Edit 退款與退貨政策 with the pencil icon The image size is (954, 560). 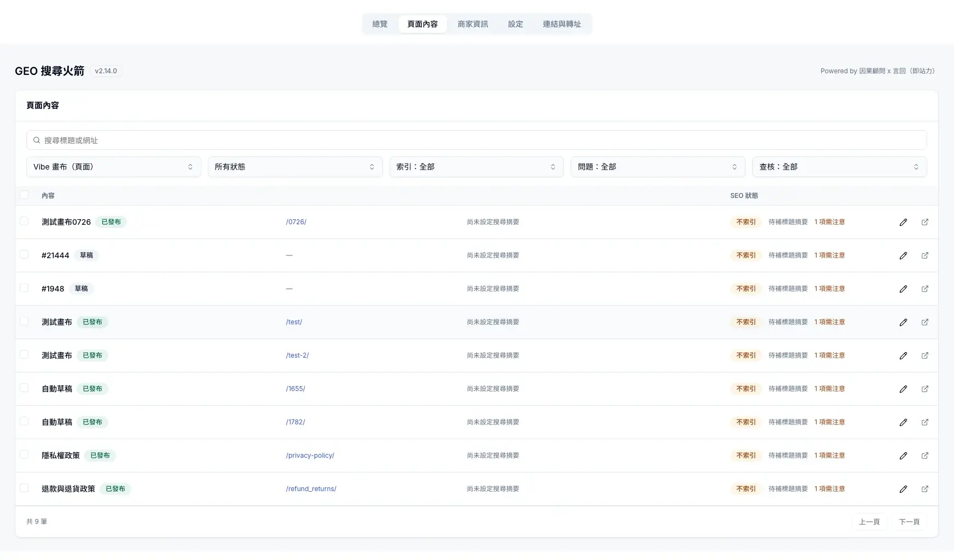pyautogui.click(x=903, y=489)
